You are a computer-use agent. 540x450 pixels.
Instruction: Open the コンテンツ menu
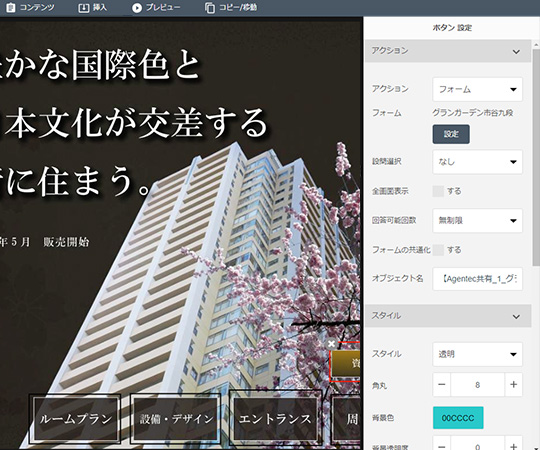31,7
